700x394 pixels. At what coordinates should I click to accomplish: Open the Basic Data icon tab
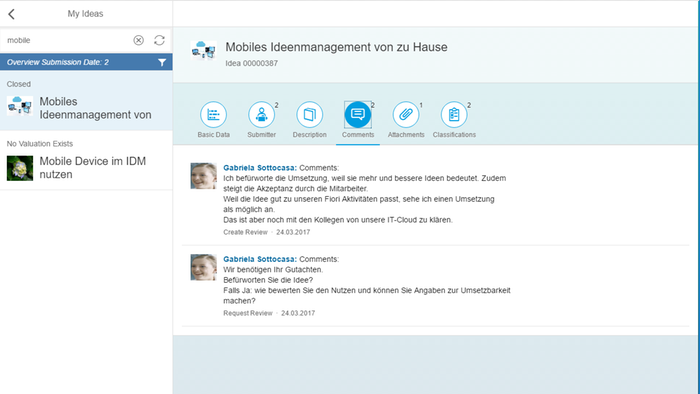(213, 115)
